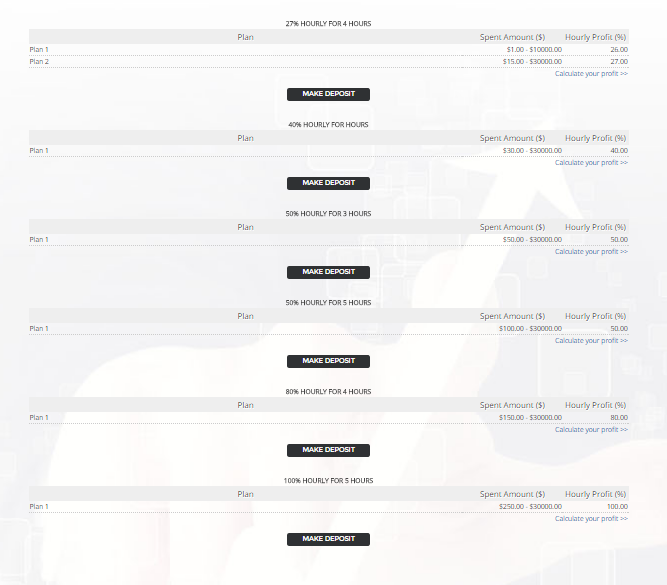This screenshot has width=667, height=585.
Task: Click the '$1.00 - $10000.00' amount cell
Action: pyautogui.click(x=534, y=49)
